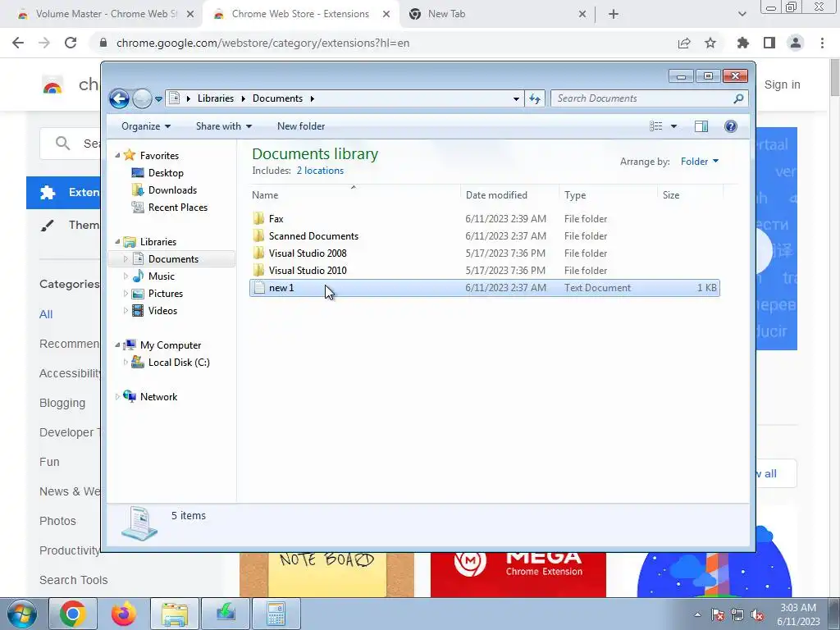Click the New folder button
Screen dimensions: 840x630
click(300, 126)
